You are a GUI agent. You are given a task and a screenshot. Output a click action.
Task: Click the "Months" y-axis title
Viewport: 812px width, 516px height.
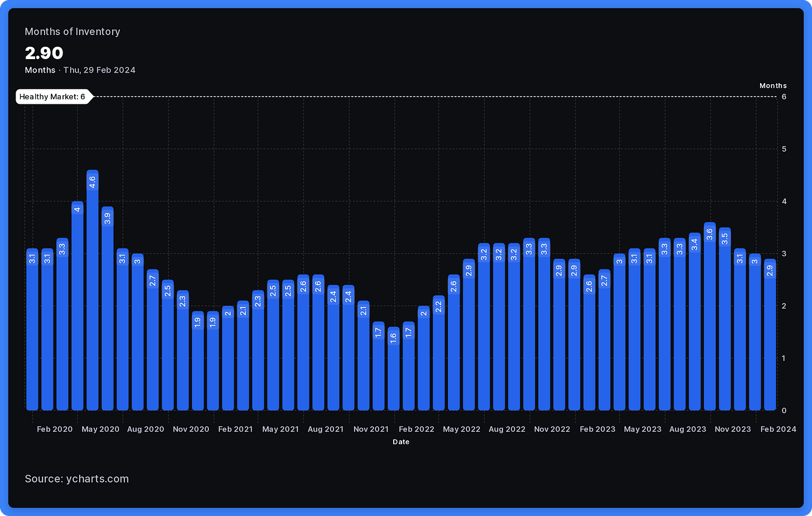coord(773,86)
